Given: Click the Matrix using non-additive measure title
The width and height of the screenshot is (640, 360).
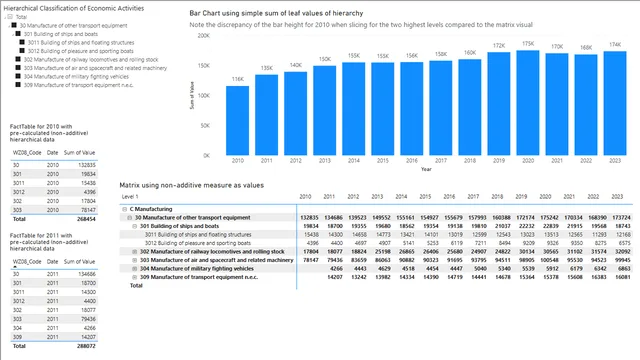Looking at the screenshot, I should pyautogui.click(x=191, y=185).
